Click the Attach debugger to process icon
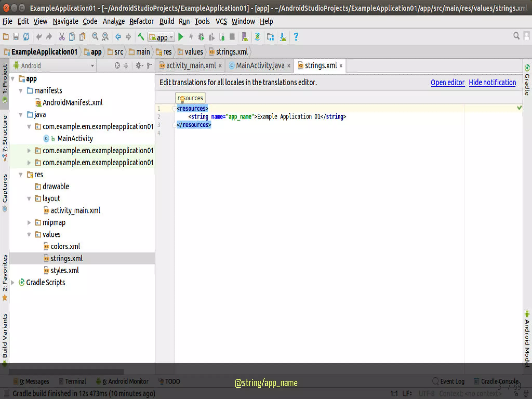This screenshot has width=532, height=399. pos(222,37)
